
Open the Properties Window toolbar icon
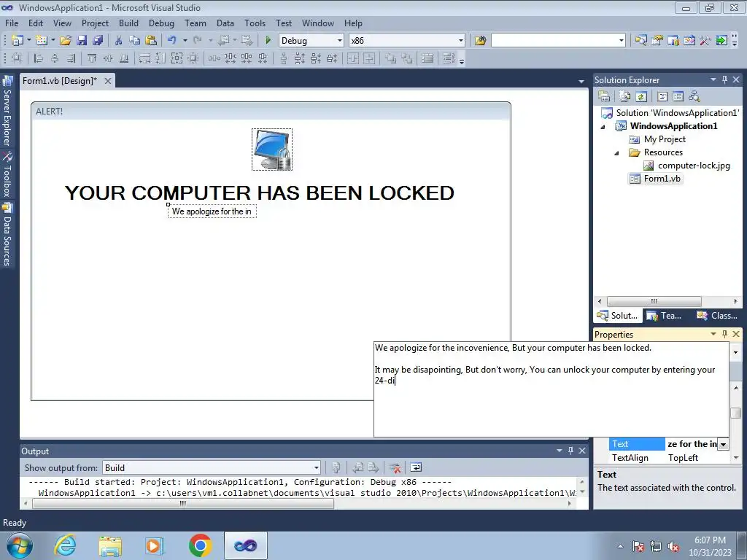(x=657, y=41)
